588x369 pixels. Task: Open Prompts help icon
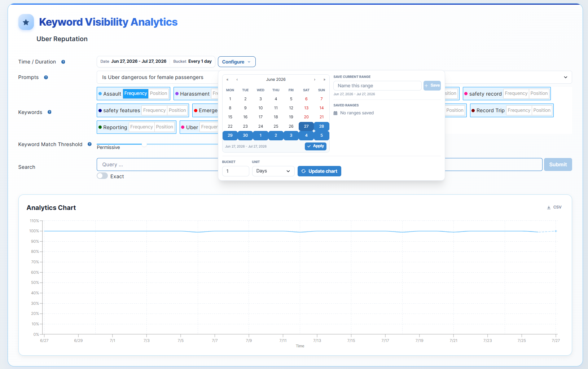46,78
